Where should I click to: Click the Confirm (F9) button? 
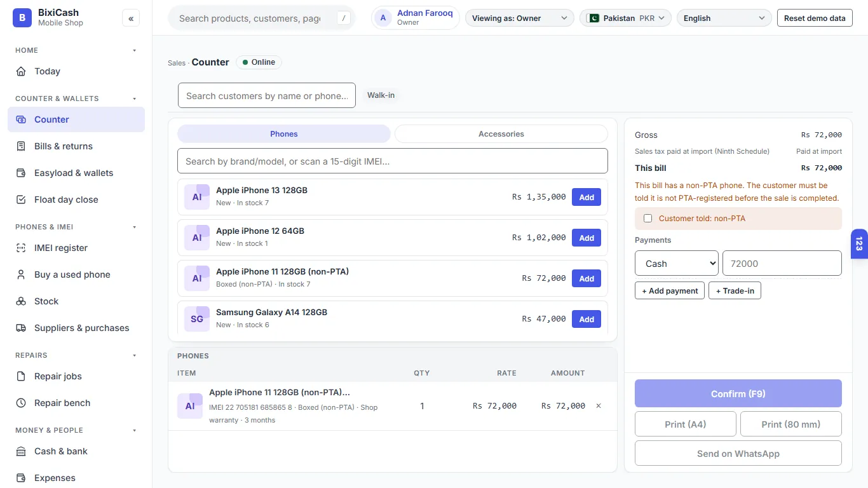pos(738,393)
